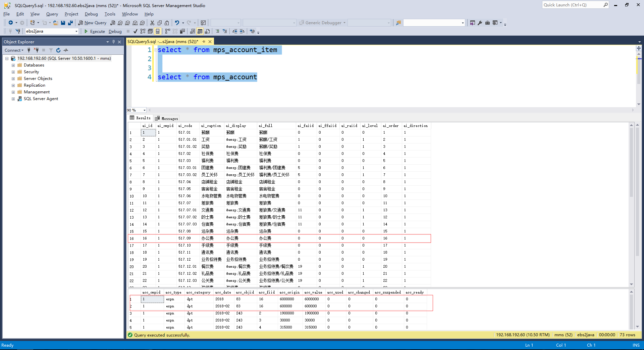Open Activity Monitor in Object Explorer

coord(66,50)
